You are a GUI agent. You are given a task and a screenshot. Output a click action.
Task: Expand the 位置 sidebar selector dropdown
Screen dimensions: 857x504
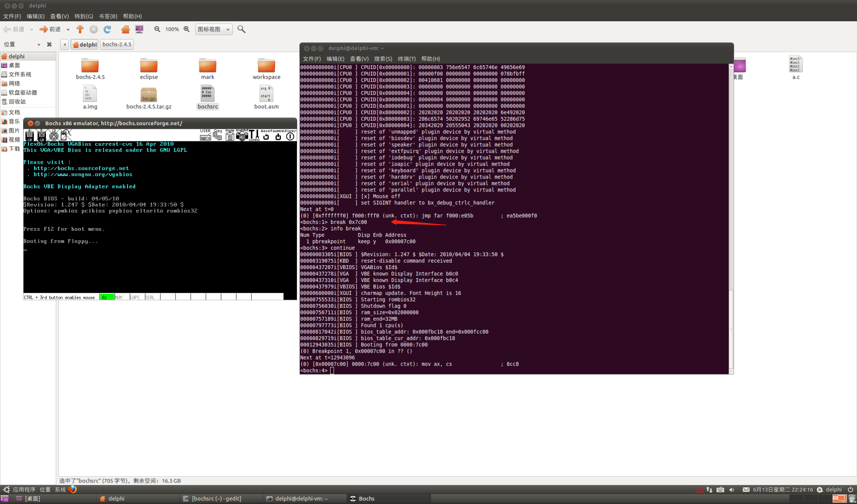coord(38,45)
